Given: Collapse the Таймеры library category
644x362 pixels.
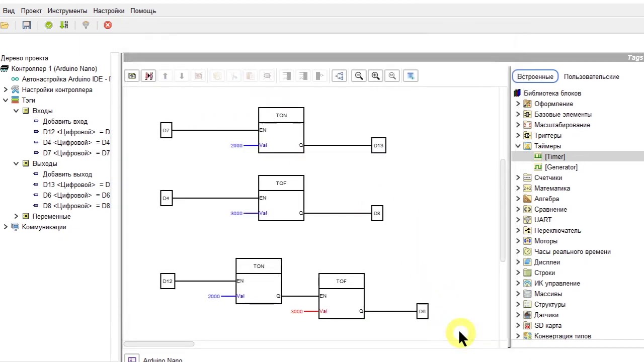Looking at the screenshot, I should point(518,146).
